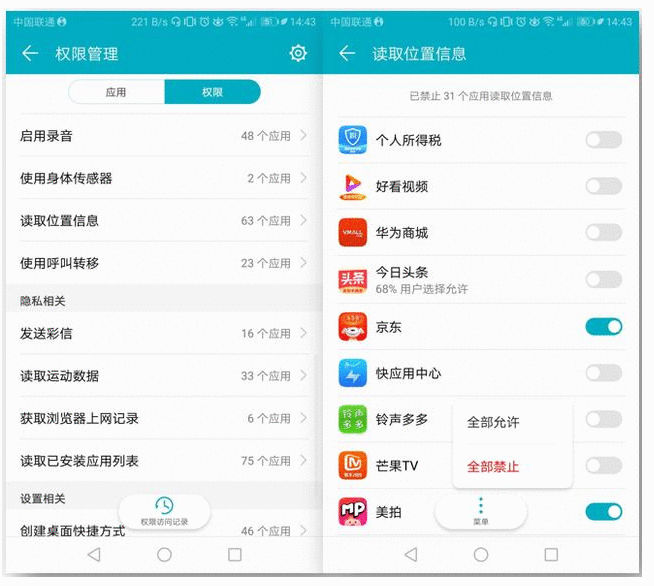This screenshot has height=586, width=654.
Task: Tap the 48 个应用 count
Action: pos(266,136)
